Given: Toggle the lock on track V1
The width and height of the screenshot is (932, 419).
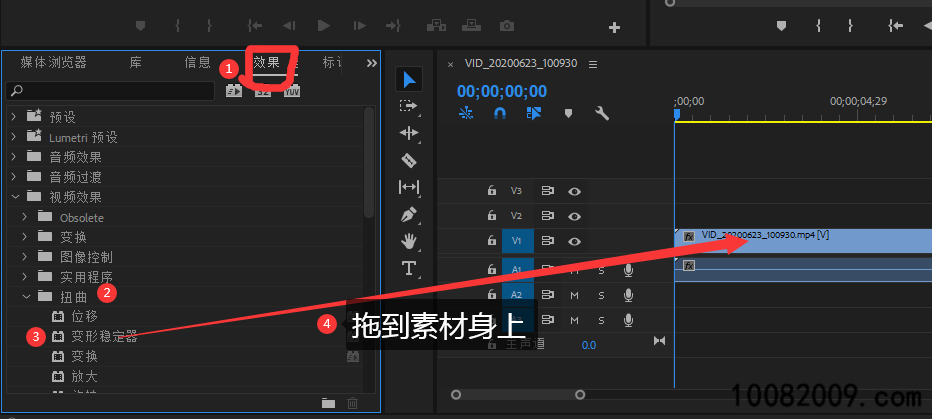Looking at the screenshot, I should (492, 241).
